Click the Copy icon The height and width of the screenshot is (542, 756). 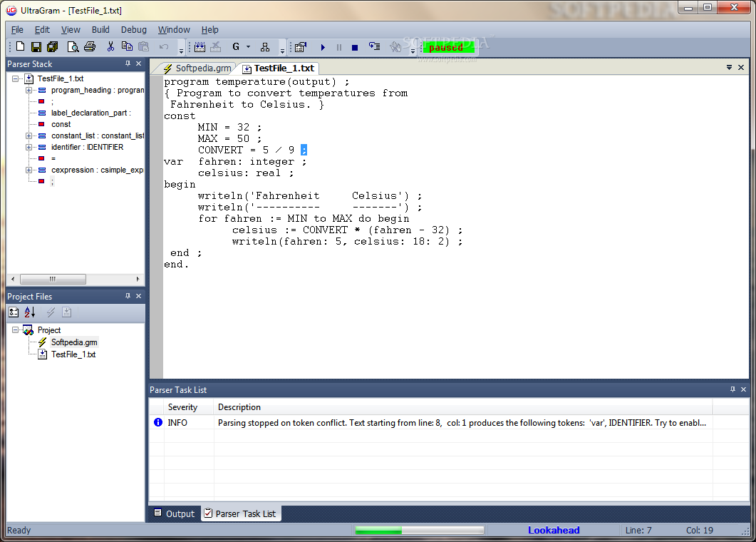pyautogui.click(x=127, y=47)
